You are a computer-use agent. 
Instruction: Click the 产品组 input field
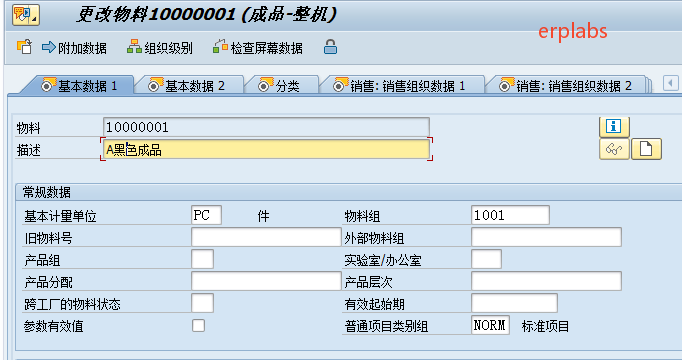coord(202,259)
